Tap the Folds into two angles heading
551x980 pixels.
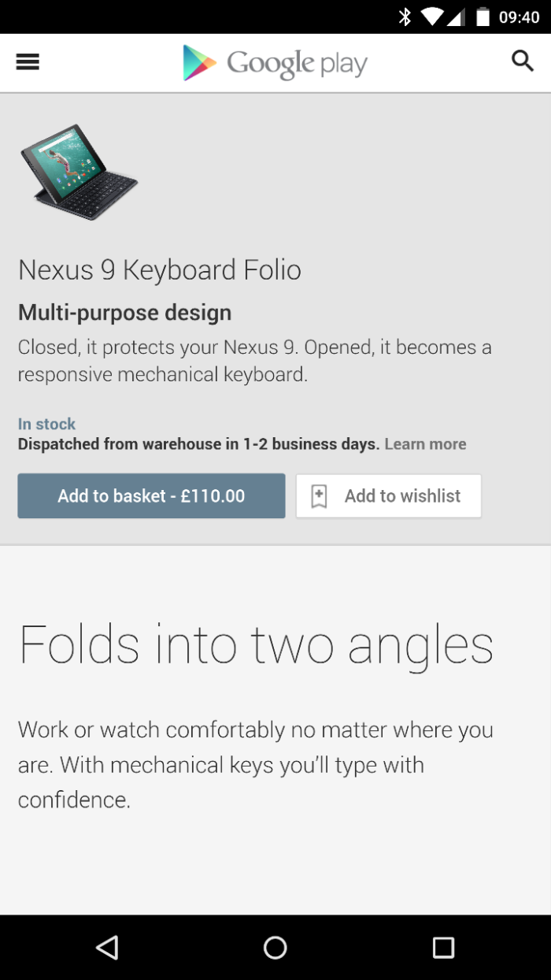256,646
